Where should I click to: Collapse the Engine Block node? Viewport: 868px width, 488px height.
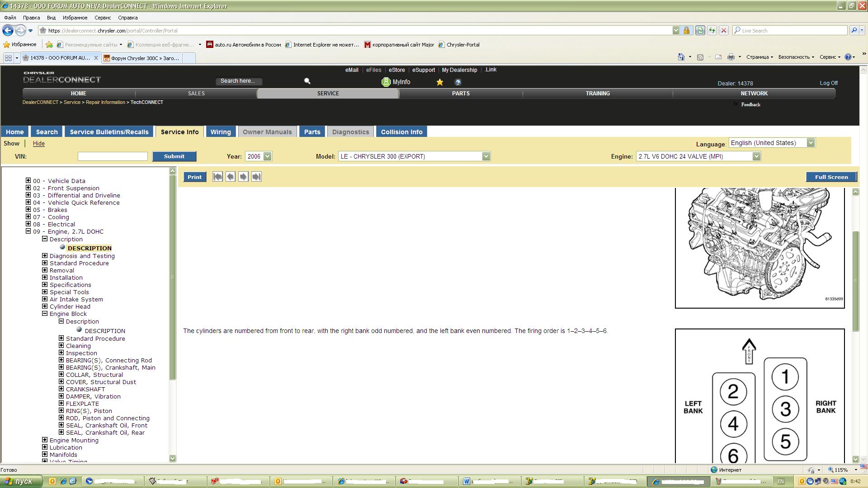(45, 313)
